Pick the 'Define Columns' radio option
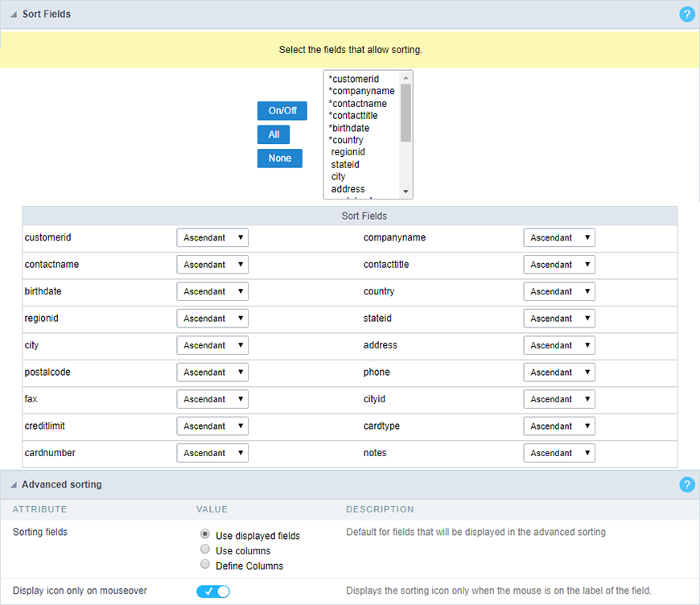This screenshot has width=700, height=605. tap(205, 565)
